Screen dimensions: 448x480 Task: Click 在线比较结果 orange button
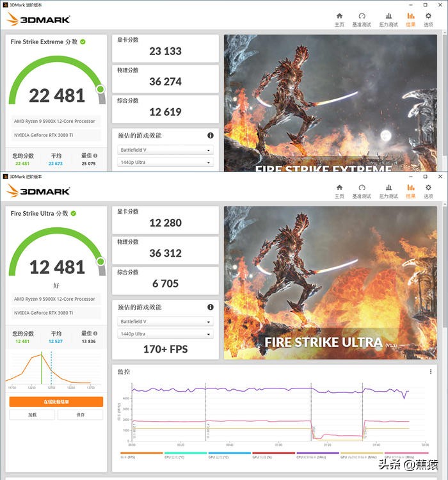[56, 402]
